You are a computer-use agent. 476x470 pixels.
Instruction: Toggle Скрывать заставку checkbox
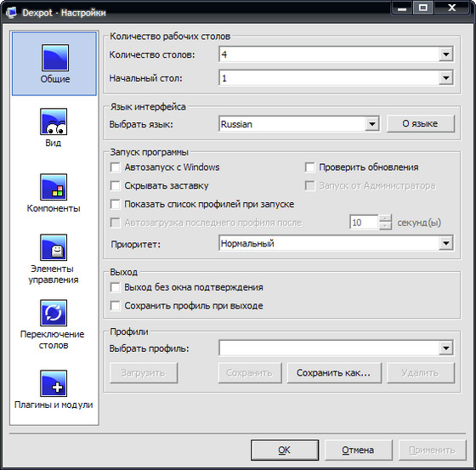pyautogui.click(x=116, y=186)
